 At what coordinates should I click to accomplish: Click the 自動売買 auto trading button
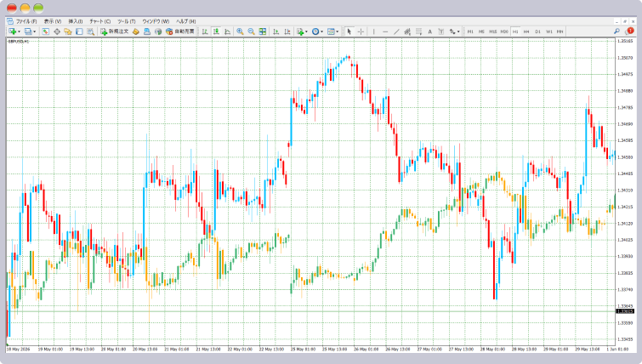180,31
